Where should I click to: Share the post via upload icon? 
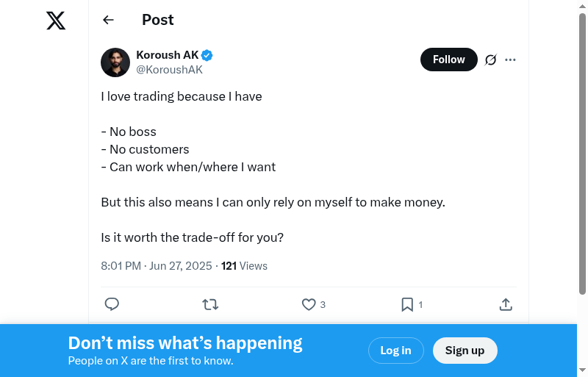click(x=506, y=304)
